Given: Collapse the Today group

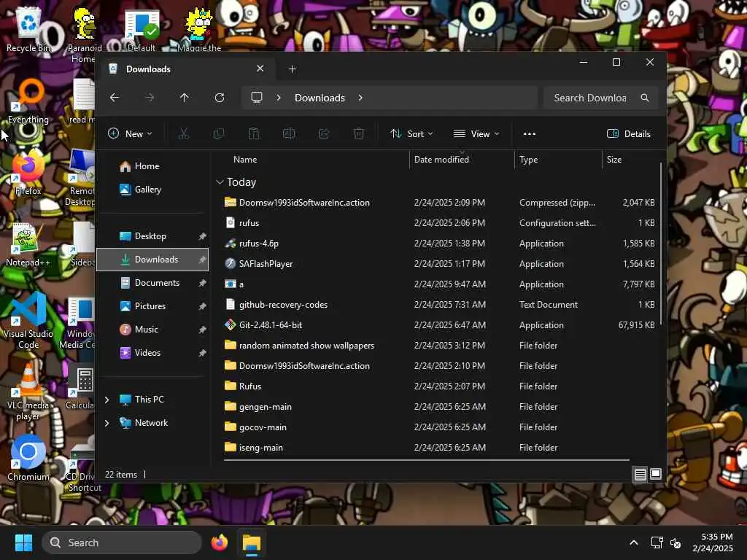Looking at the screenshot, I should coord(220,182).
